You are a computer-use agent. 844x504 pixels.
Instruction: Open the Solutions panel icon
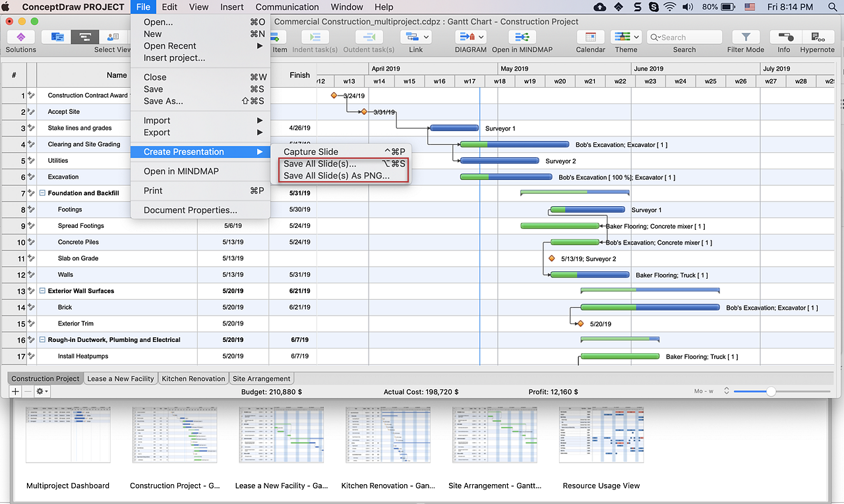pos(20,38)
